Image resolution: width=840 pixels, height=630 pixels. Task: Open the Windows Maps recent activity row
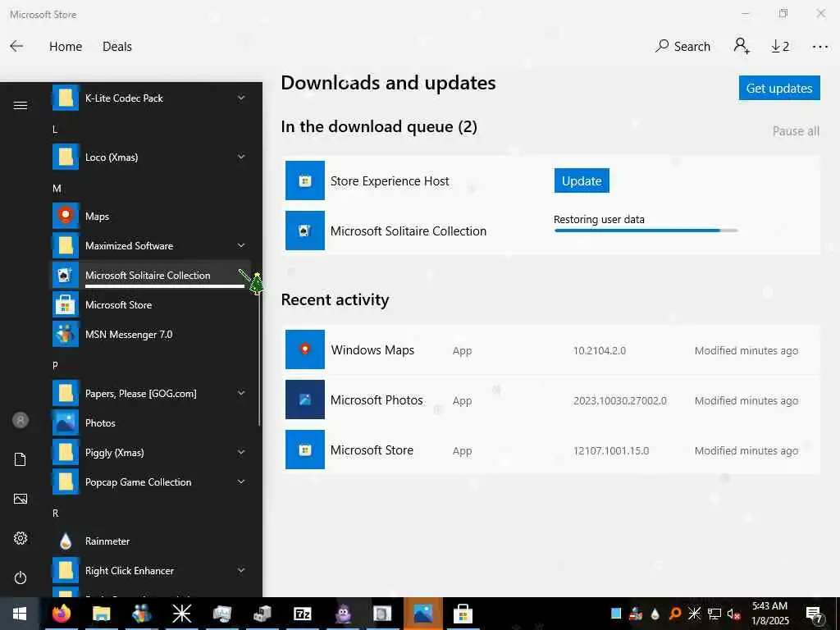[550, 349]
